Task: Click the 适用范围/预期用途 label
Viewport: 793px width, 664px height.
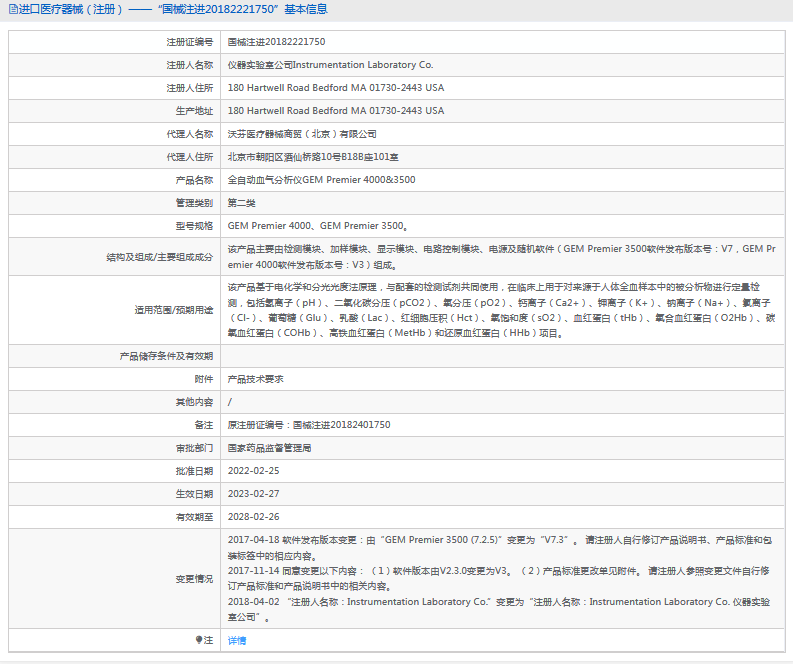Action: (x=173, y=309)
